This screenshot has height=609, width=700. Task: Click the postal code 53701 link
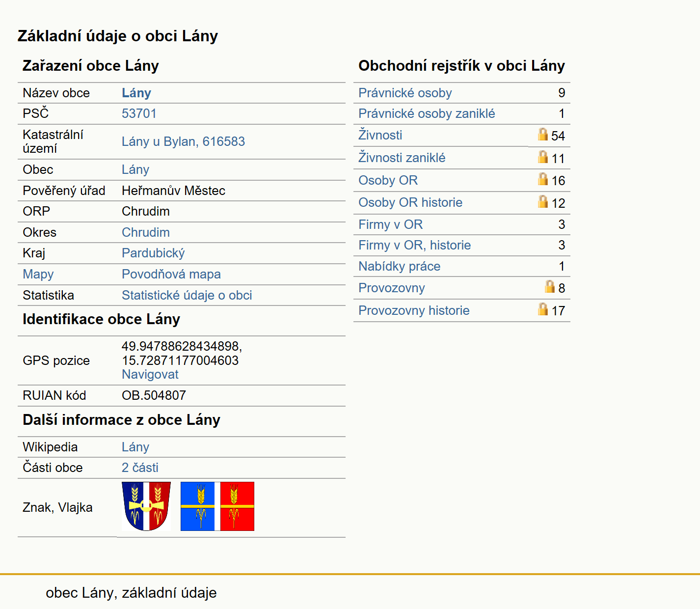click(x=139, y=113)
